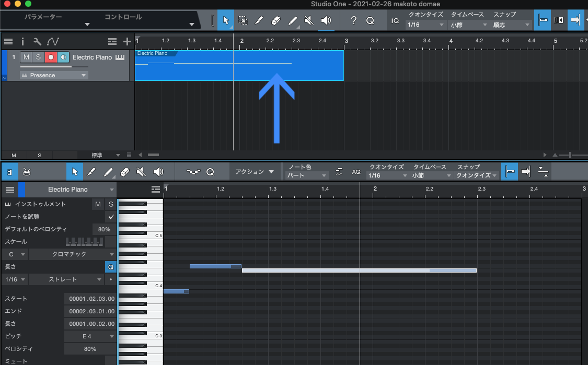
Task: Toggle AQ auto quantize in the editor
Action: (356, 172)
